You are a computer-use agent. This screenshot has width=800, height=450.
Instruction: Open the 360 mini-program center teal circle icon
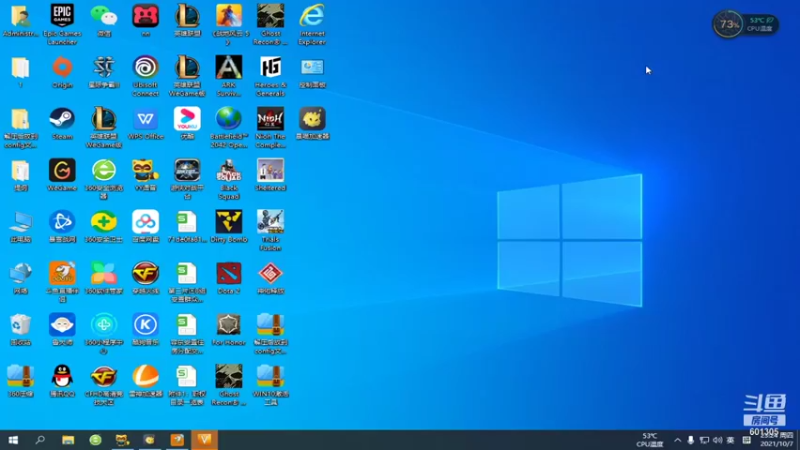pyautogui.click(x=104, y=334)
